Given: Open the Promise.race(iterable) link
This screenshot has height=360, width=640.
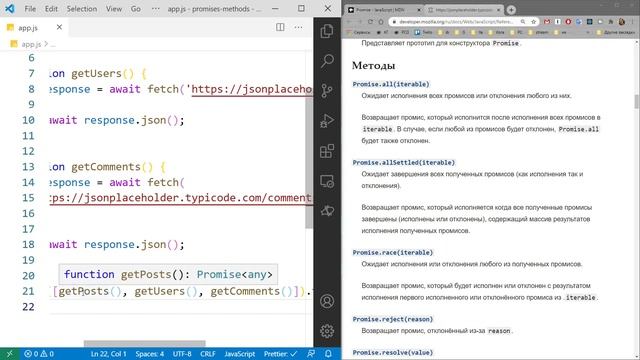Looking at the screenshot, I should point(392,253).
